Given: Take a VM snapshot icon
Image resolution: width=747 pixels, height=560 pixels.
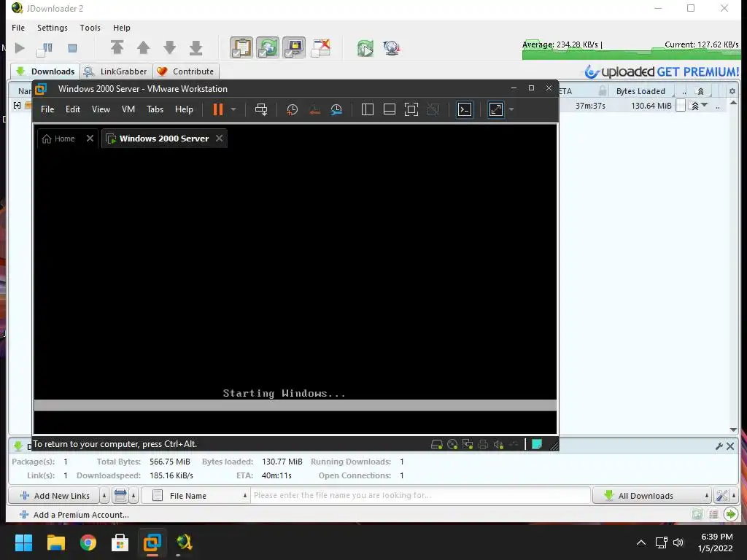Looking at the screenshot, I should click(x=292, y=109).
